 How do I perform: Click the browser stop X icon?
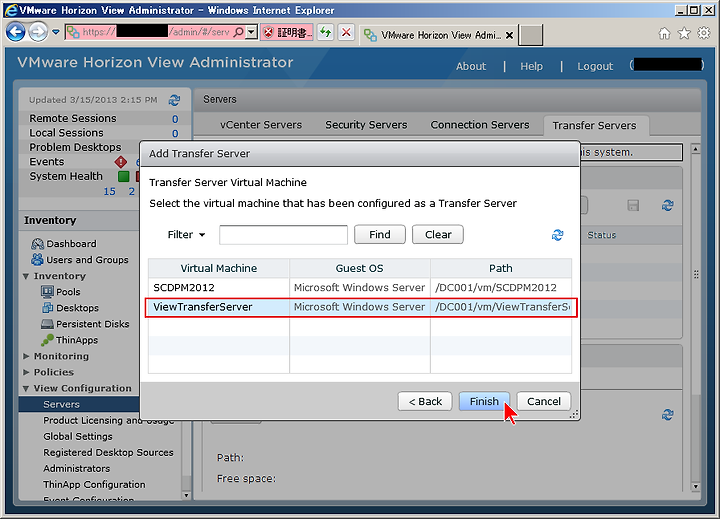pyautogui.click(x=346, y=32)
